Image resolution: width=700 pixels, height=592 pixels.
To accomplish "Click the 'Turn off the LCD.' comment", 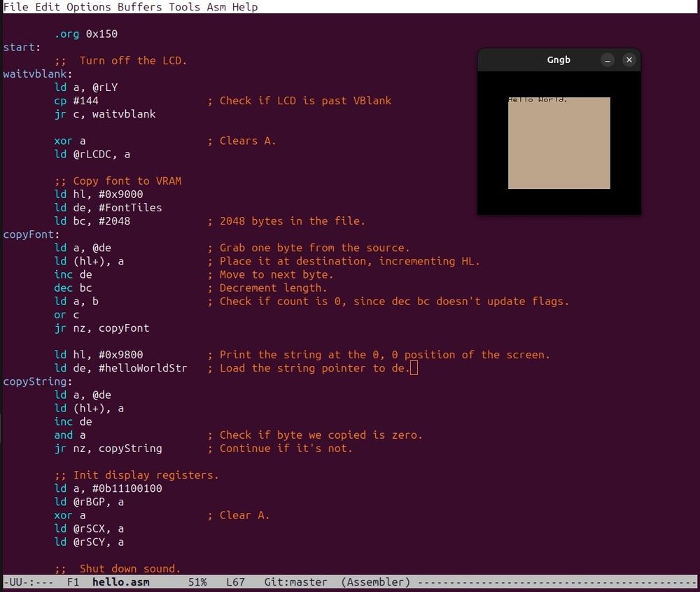I will [x=120, y=61].
